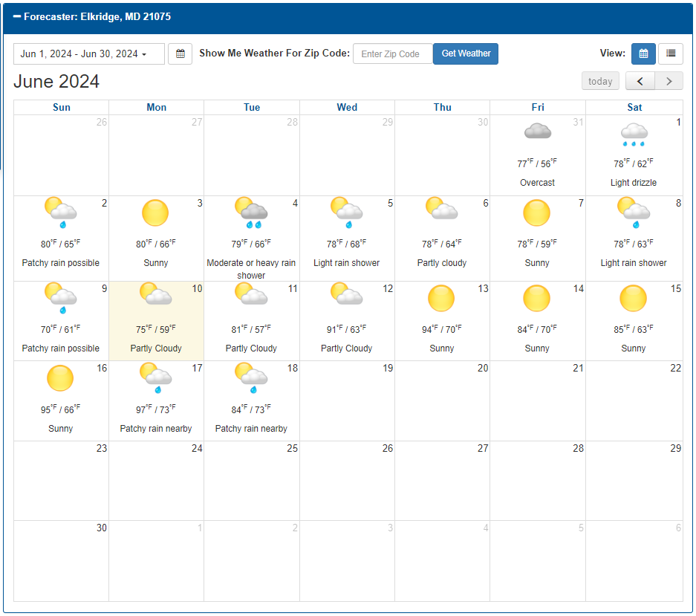Click the Sun column header
Image resolution: width=696 pixels, height=616 pixels.
coord(61,108)
